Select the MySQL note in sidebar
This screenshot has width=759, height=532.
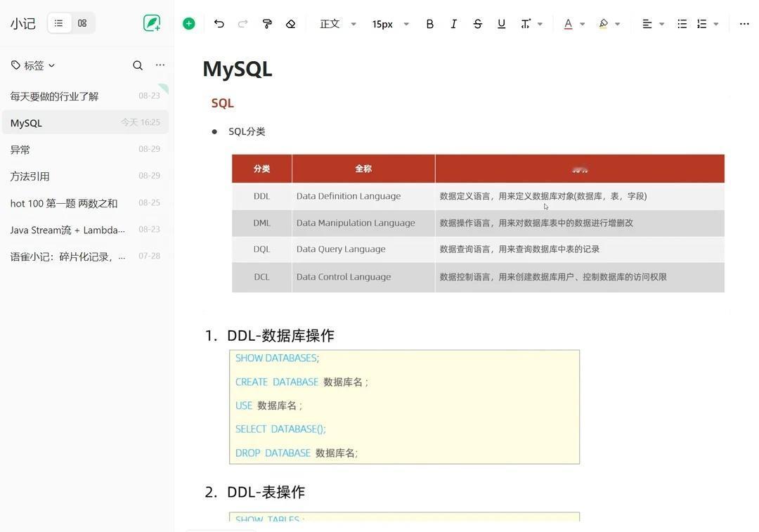click(x=85, y=122)
